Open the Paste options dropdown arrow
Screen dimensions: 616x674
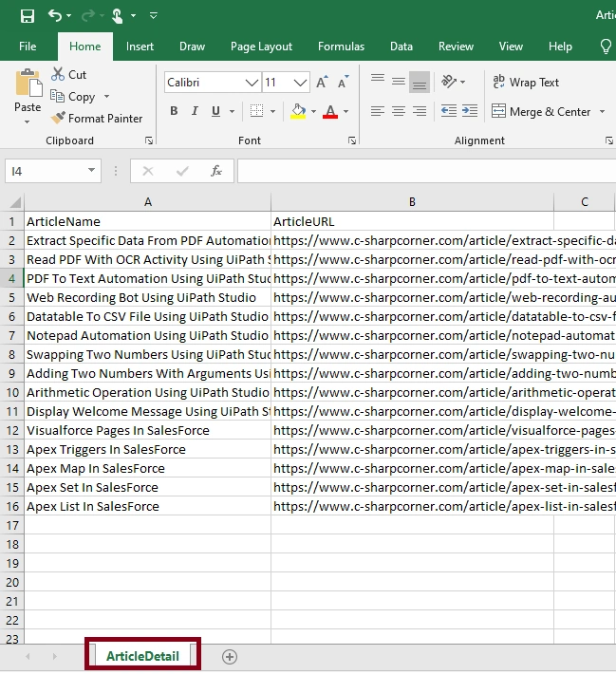click(x=27, y=122)
